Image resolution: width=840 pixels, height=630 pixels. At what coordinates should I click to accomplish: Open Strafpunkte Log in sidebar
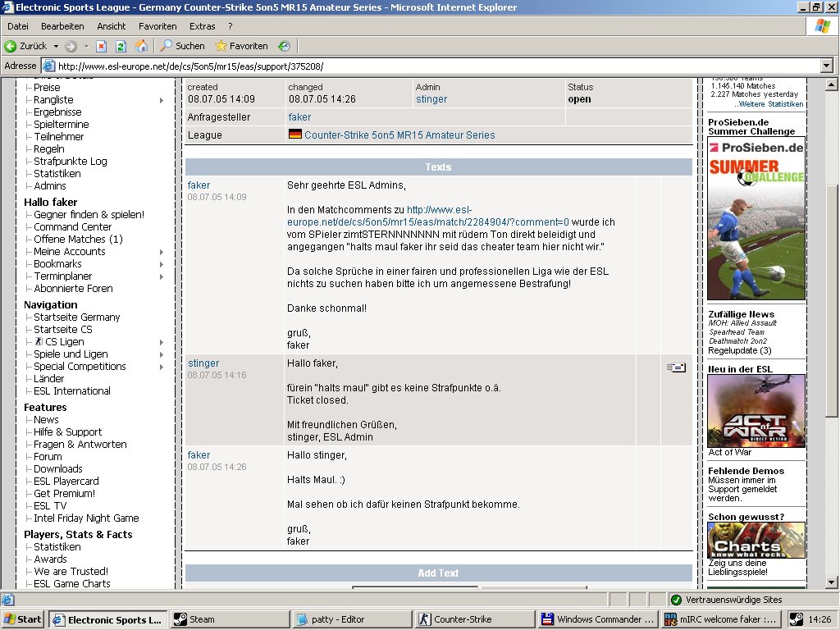71,162
